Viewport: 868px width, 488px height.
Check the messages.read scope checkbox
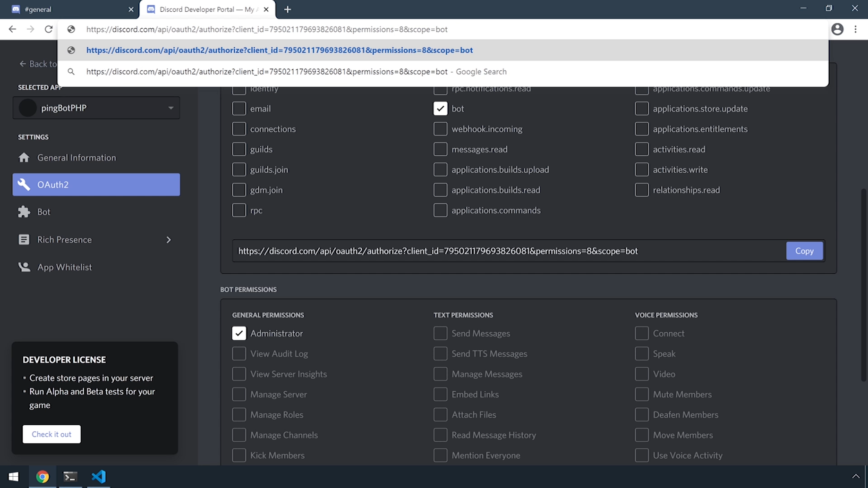(x=440, y=149)
